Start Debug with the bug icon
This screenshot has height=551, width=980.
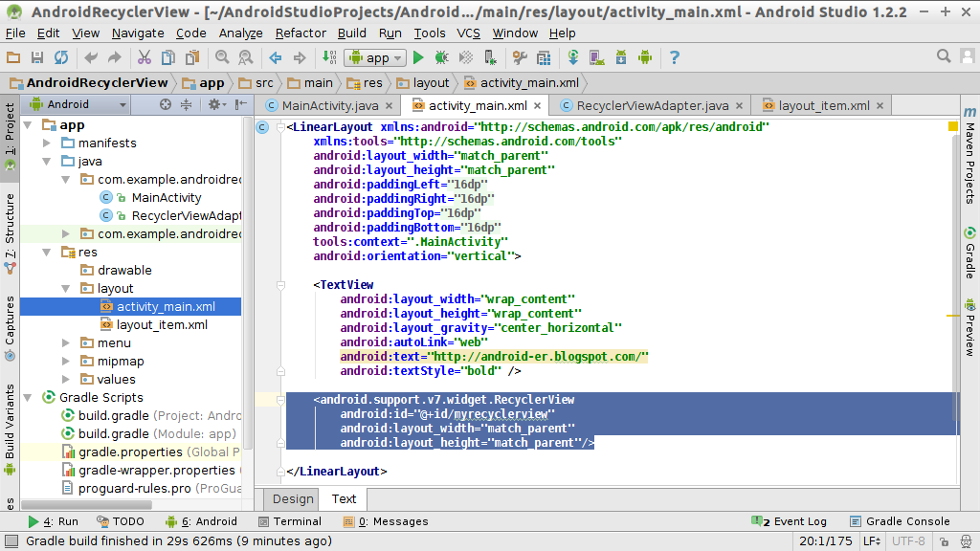442,57
